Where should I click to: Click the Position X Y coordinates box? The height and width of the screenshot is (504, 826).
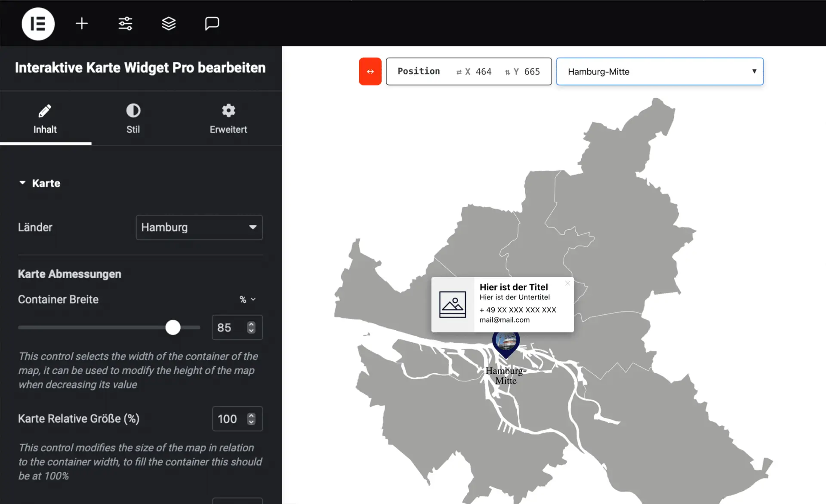point(468,72)
